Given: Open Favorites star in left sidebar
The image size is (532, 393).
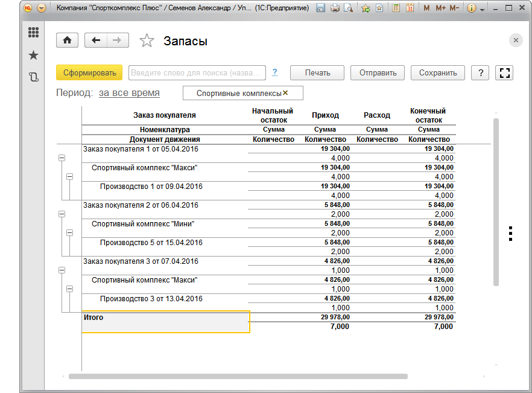Looking at the screenshot, I should pos(33,55).
